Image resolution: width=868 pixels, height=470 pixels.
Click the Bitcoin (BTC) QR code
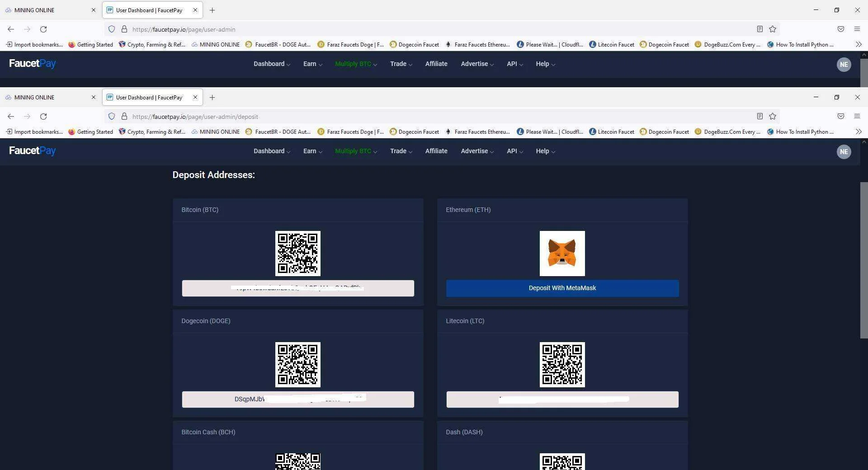click(x=298, y=254)
